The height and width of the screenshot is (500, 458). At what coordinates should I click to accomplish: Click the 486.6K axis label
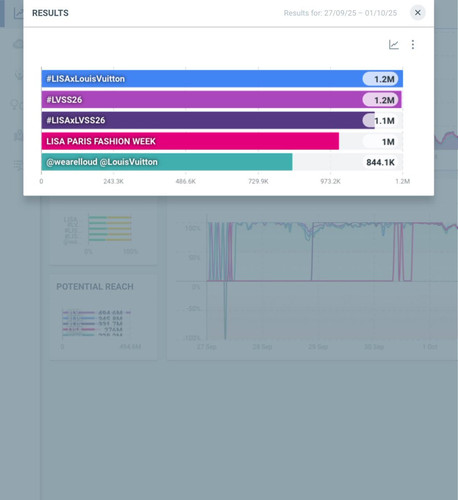click(186, 181)
